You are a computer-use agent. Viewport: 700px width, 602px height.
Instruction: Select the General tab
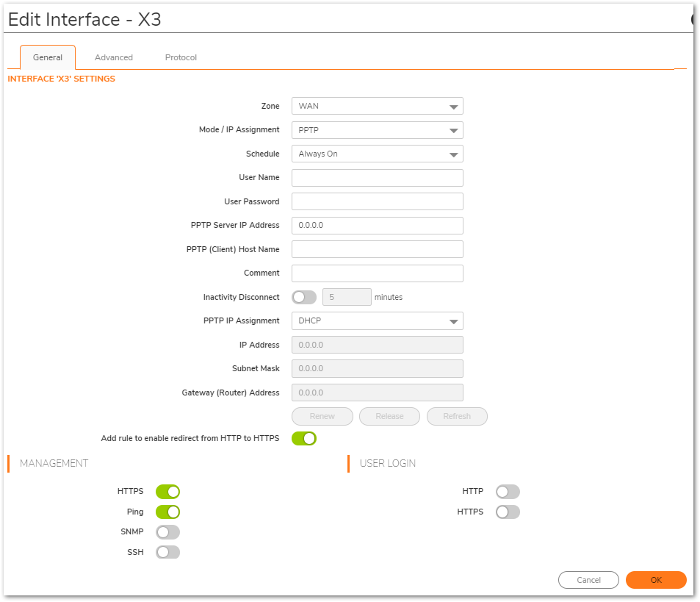48,57
